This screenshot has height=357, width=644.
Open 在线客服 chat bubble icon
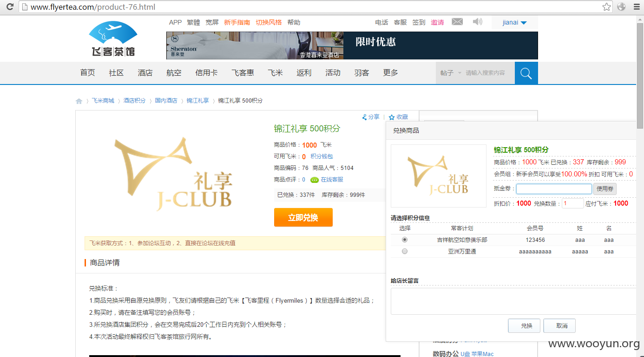click(x=315, y=180)
